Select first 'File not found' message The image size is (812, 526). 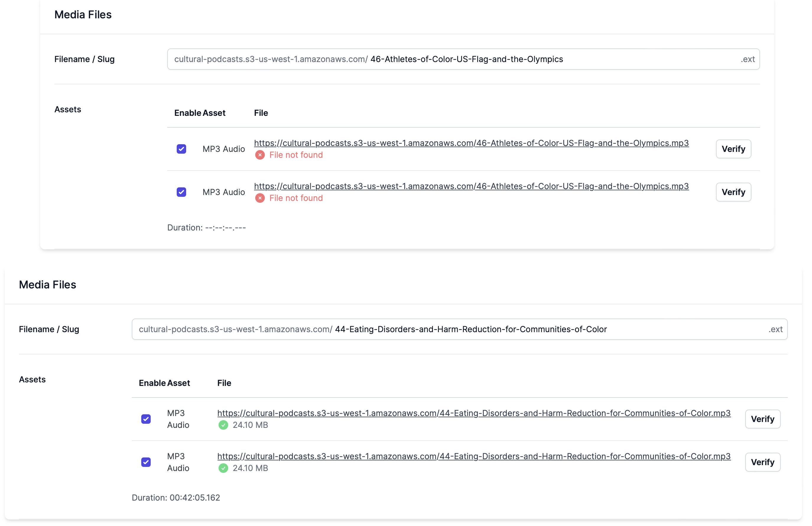coord(296,155)
